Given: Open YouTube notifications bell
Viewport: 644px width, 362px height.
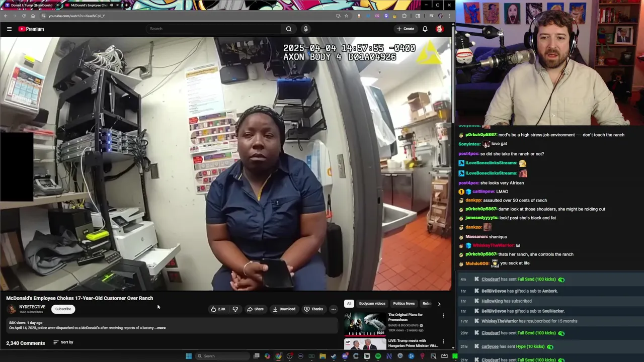Looking at the screenshot, I should [425, 29].
